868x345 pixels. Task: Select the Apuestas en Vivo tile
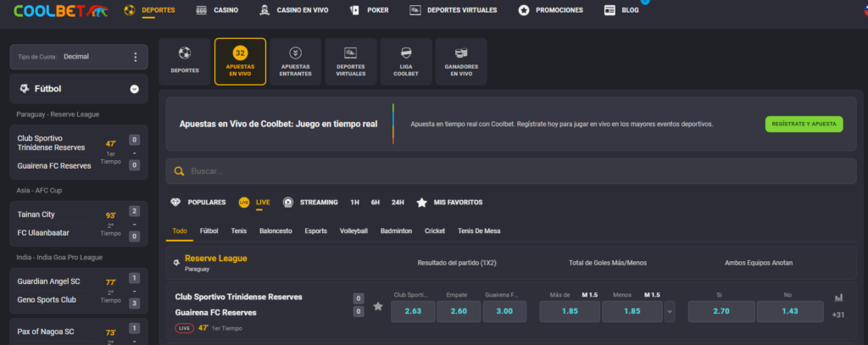tap(240, 62)
